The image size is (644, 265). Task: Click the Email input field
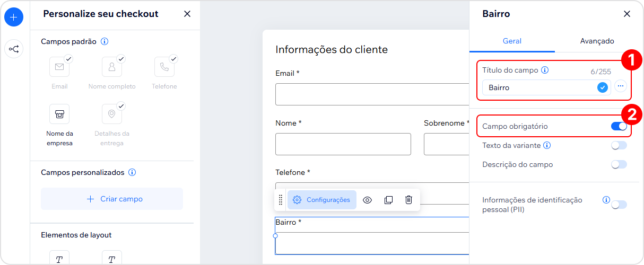click(372, 94)
